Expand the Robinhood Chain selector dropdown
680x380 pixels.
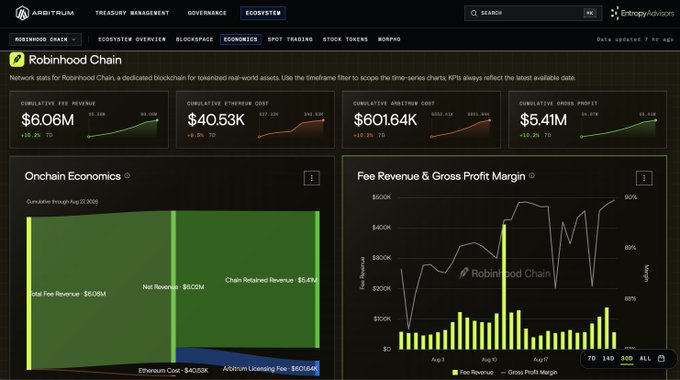point(45,39)
